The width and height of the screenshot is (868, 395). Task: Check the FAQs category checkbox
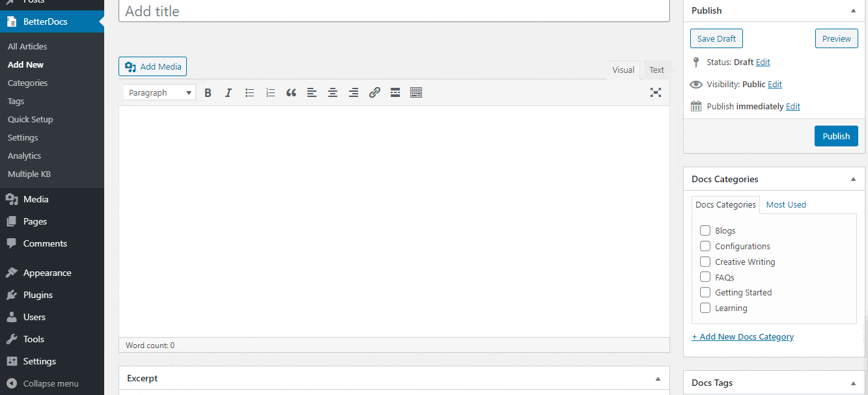tap(705, 277)
